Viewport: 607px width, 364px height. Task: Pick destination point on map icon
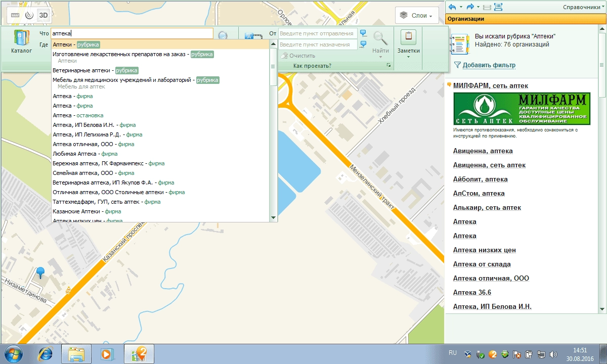(363, 44)
